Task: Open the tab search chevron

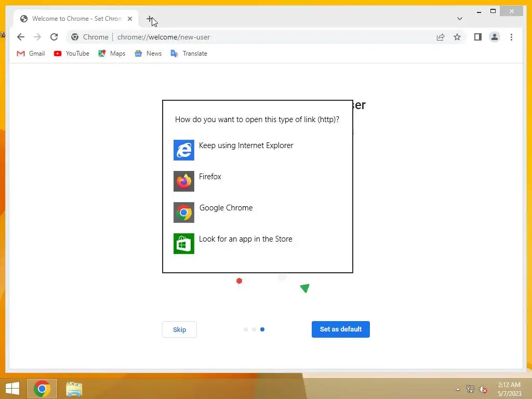Action: [459, 19]
